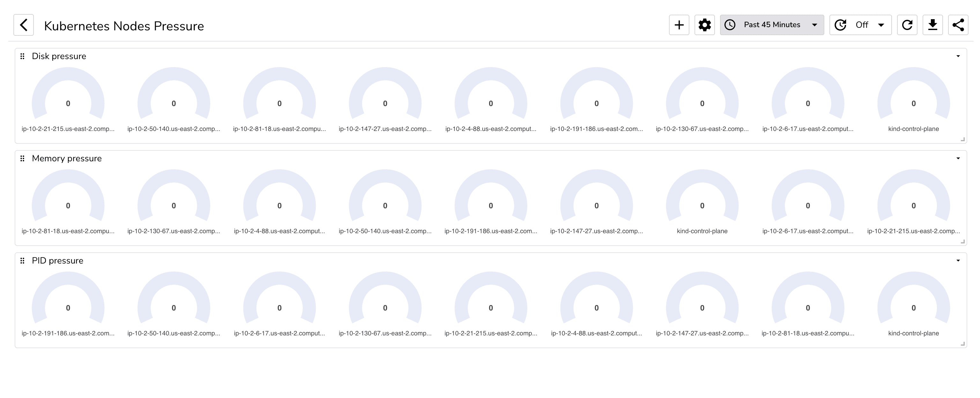The height and width of the screenshot is (398, 980).
Task: Select the Disk pressure panel title
Action: coord(59,56)
